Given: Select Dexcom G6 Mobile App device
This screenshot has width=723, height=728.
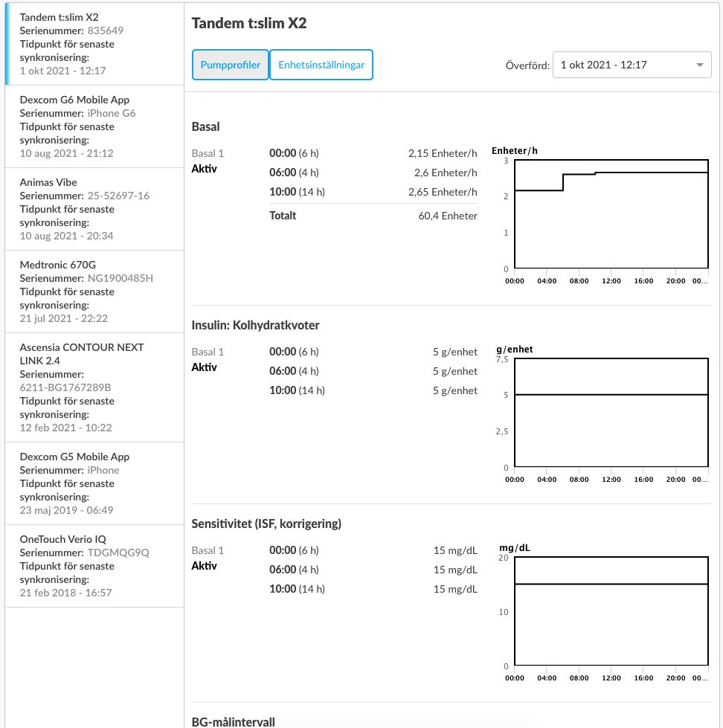Looking at the screenshot, I should [94, 126].
